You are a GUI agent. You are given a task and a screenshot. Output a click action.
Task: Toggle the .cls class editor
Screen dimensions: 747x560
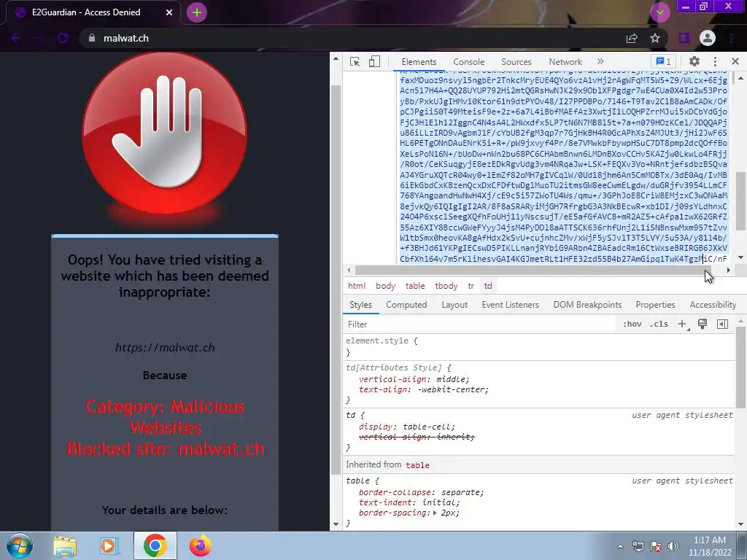[659, 324]
